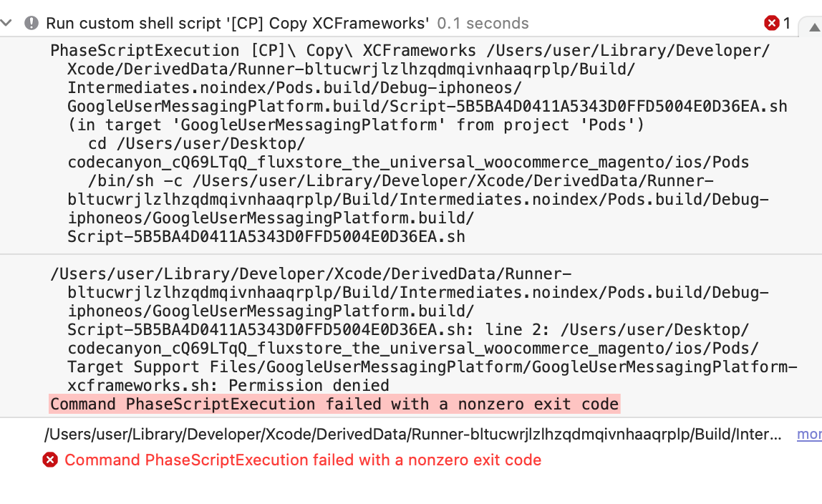
Task: Click the gray exclamation status icon
Action: point(32,23)
